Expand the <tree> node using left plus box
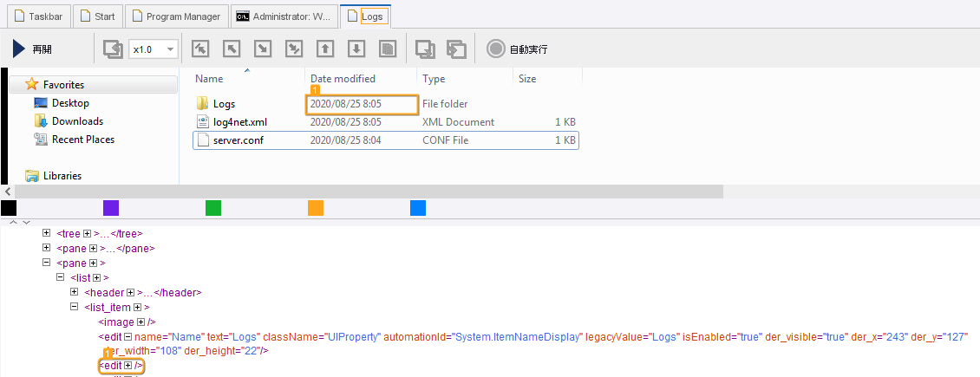 click(47, 234)
